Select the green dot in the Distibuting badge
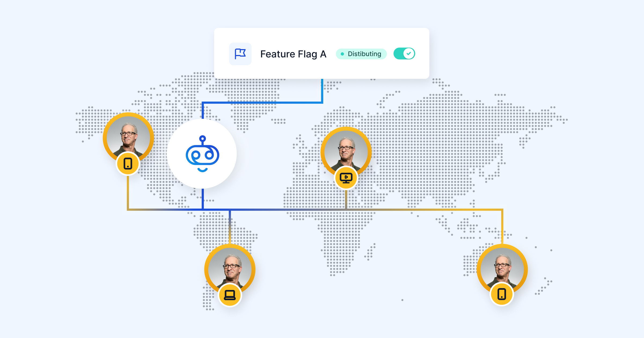Image resolution: width=644 pixels, height=338 pixels. point(342,54)
